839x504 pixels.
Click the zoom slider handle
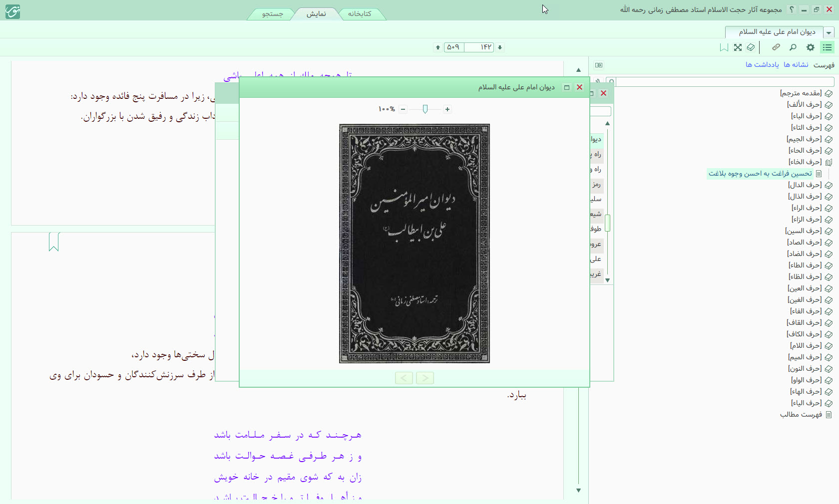(x=425, y=109)
